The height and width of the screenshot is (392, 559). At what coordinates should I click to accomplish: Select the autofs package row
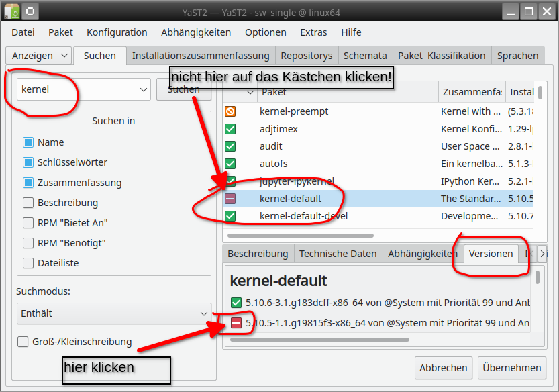click(x=378, y=164)
